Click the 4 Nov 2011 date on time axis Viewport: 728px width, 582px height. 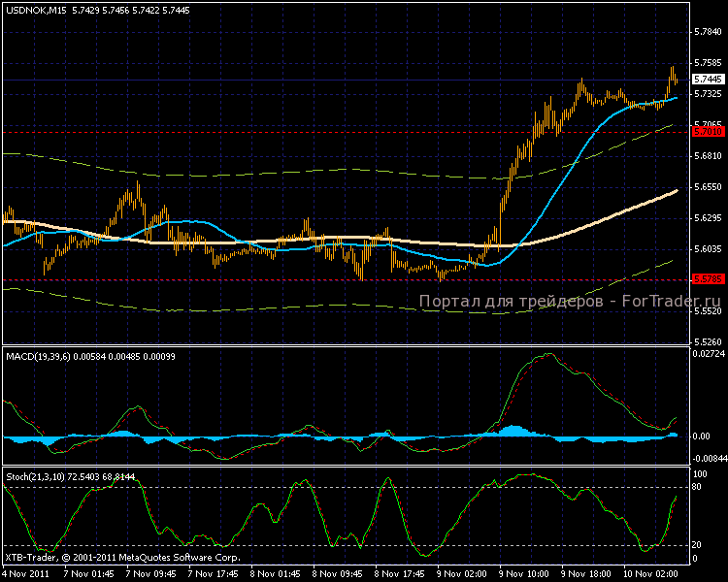(x=26, y=573)
